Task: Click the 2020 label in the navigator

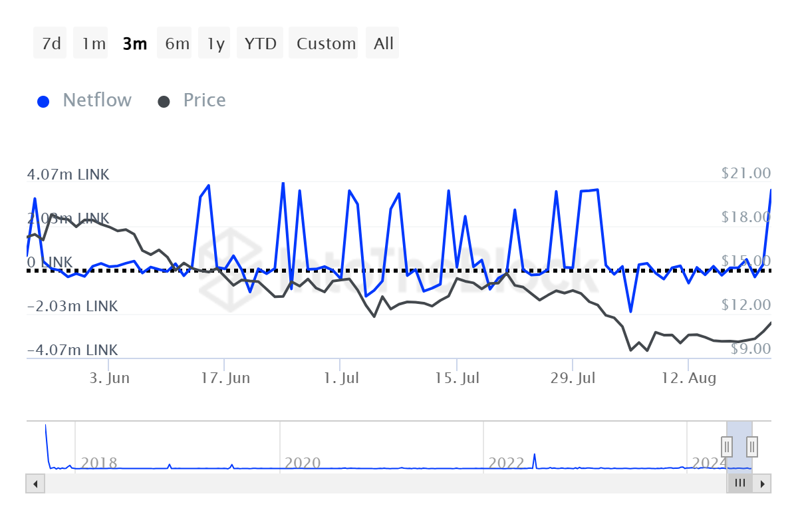Action: [x=302, y=463]
